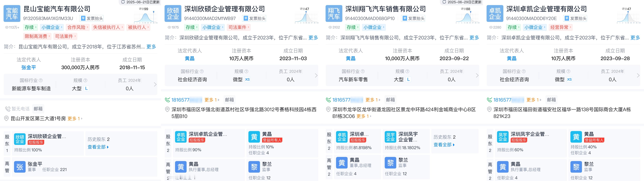Expand the 限制高消费 tag
This screenshot has height=181, width=644.
[x=37, y=36]
